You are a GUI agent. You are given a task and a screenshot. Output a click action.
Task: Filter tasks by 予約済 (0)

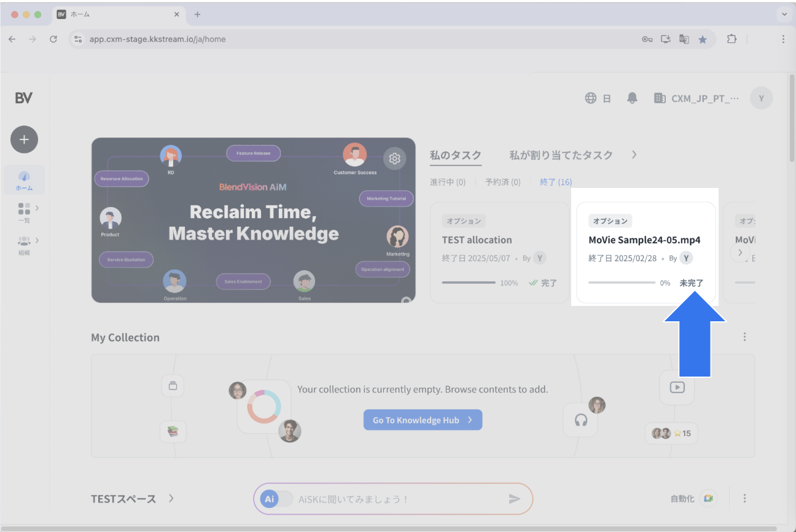pos(502,182)
